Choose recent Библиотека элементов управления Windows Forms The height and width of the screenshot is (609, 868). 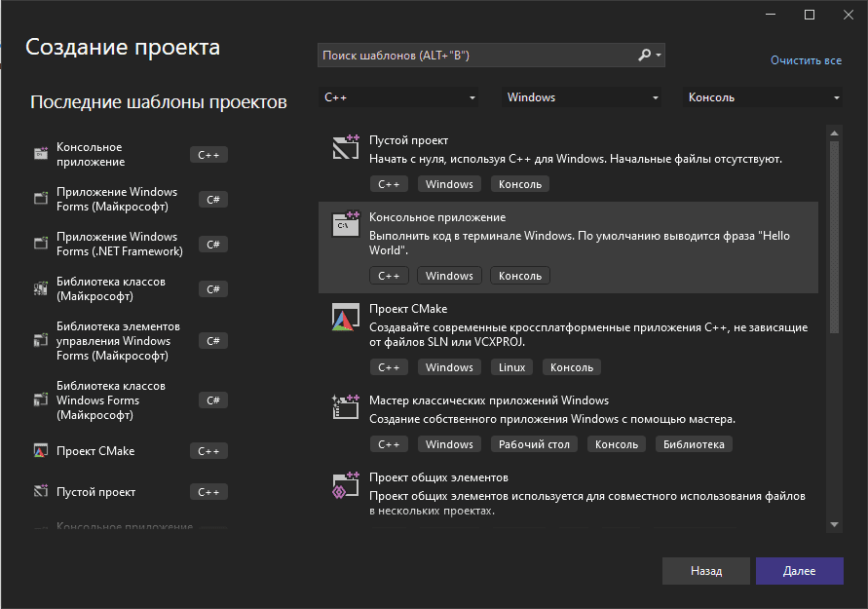tap(131, 341)
